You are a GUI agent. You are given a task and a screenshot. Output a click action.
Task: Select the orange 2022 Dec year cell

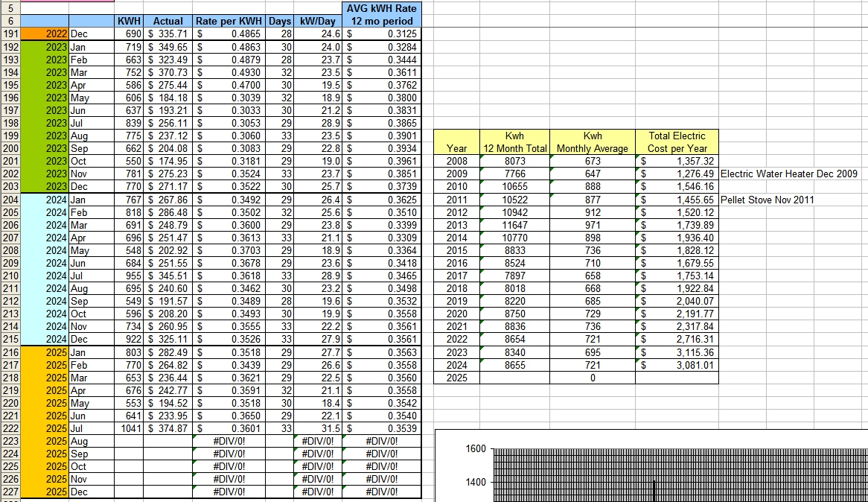(45, 34)
